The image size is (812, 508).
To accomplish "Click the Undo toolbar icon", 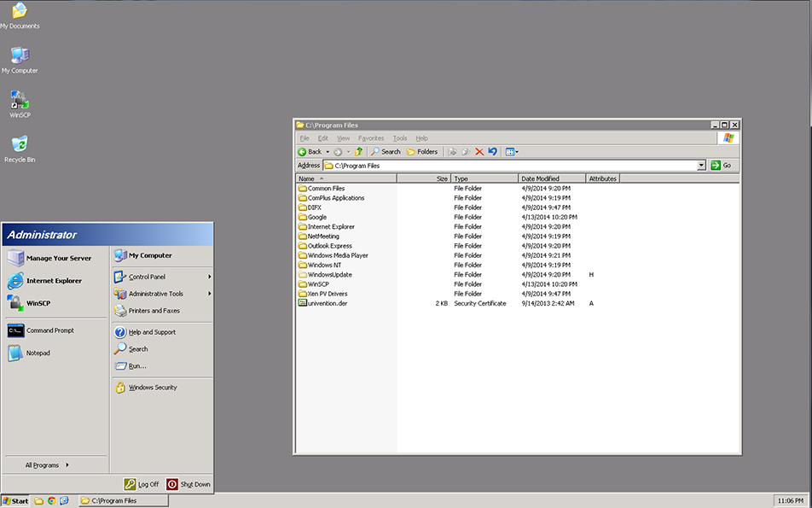I will (492, 151).
